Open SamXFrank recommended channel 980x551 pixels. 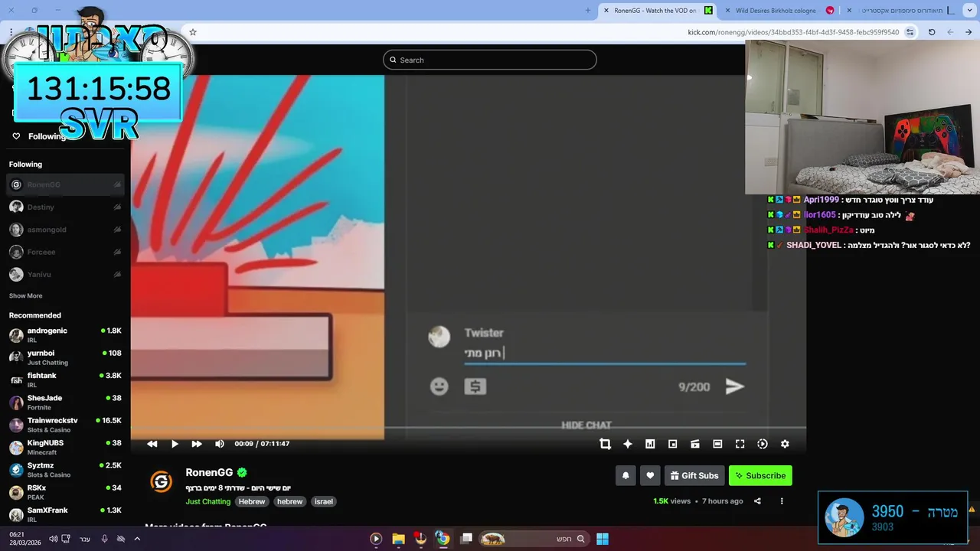coord(65,514)
